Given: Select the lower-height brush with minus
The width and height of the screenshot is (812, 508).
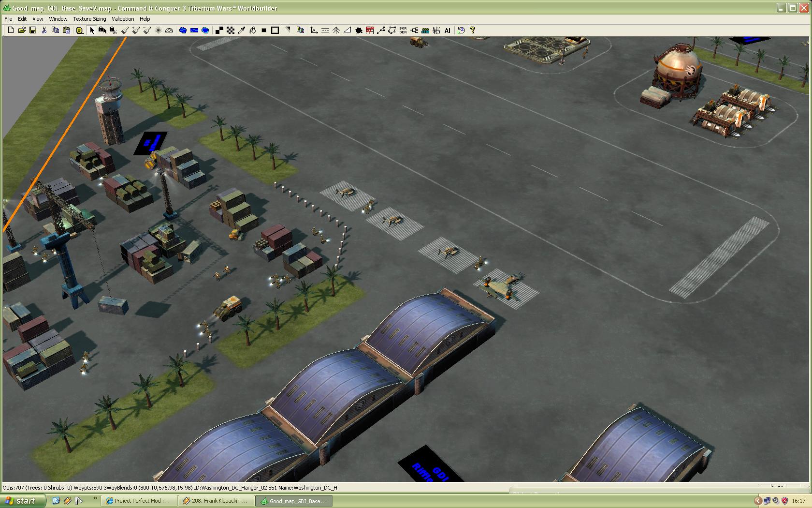Looking at the screenshot, I should pos(147,30).
